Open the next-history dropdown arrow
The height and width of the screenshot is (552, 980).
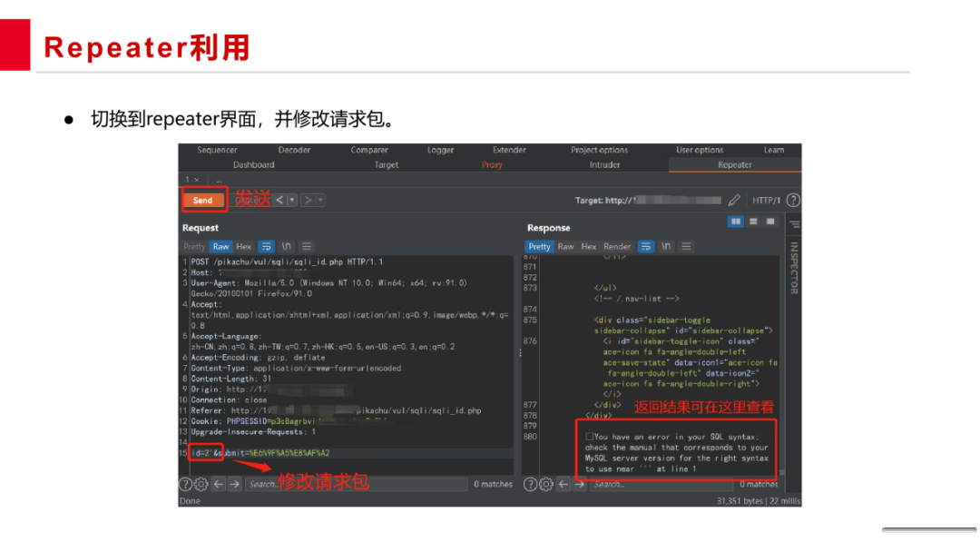point(320,200)
